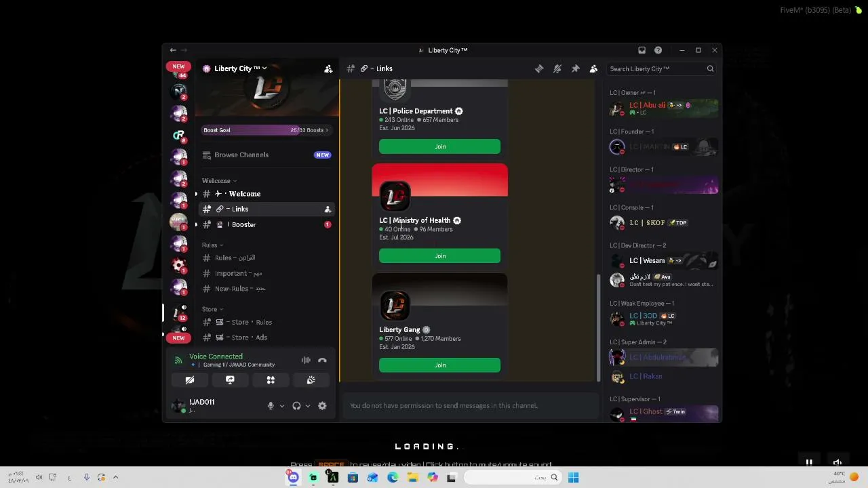Turn on camera in voice panel
This screenshot has height=488, width=868.
pyautogui.click(x=190, y=380)
